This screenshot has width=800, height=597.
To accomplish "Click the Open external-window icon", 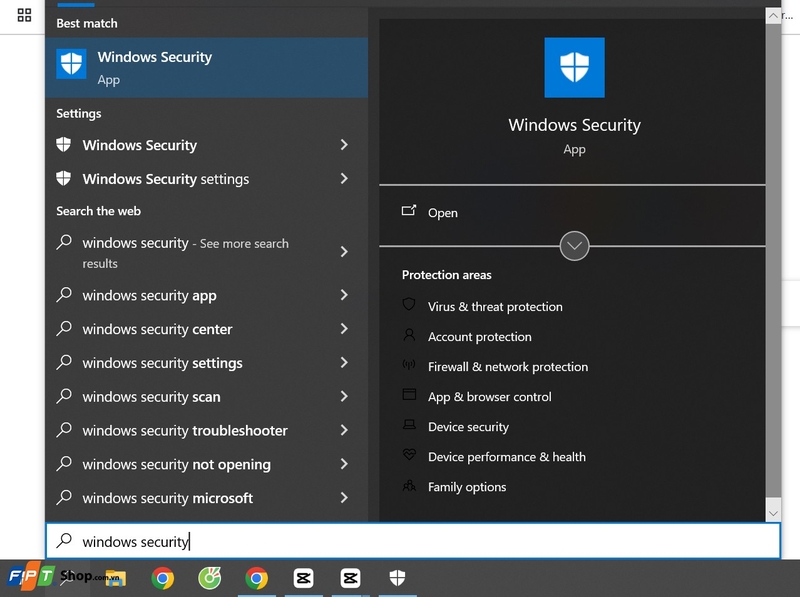I will tap(409, 210).
